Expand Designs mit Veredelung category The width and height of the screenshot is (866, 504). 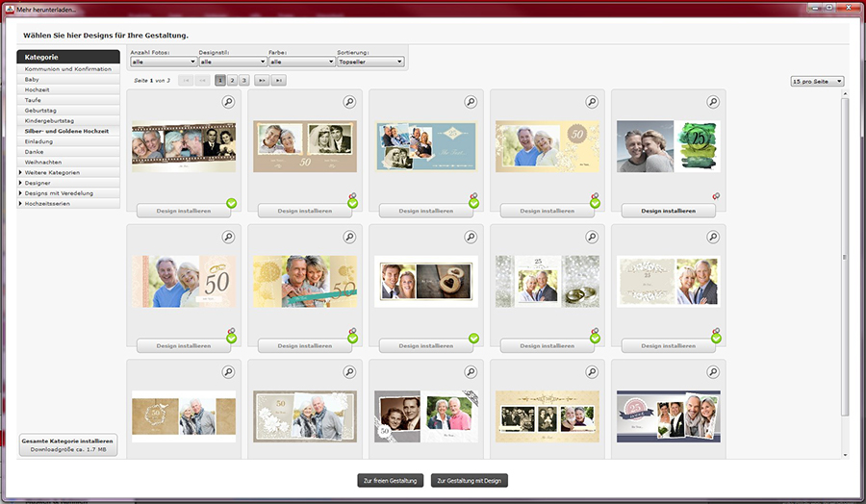pos(20,193)
